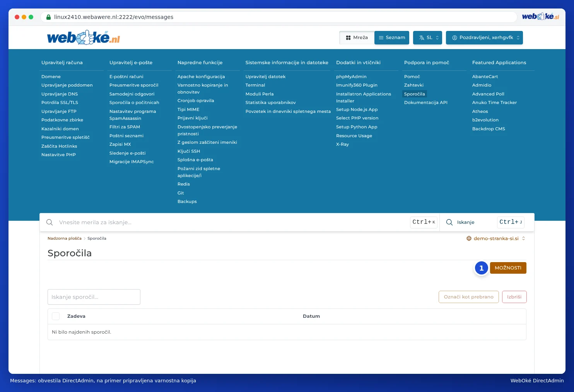Open phpMyAdmin menu item

coord(351,77)
